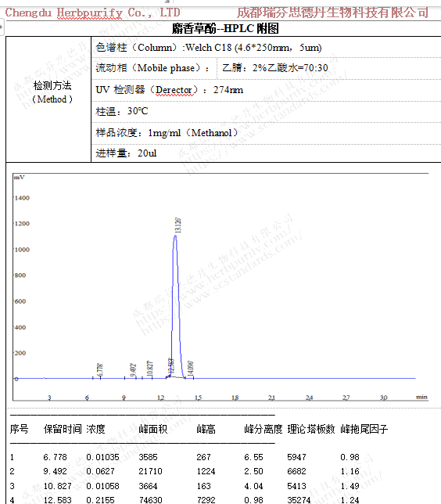Click the 峰面积 column header
Screen dimensions: 441x504
153,429
